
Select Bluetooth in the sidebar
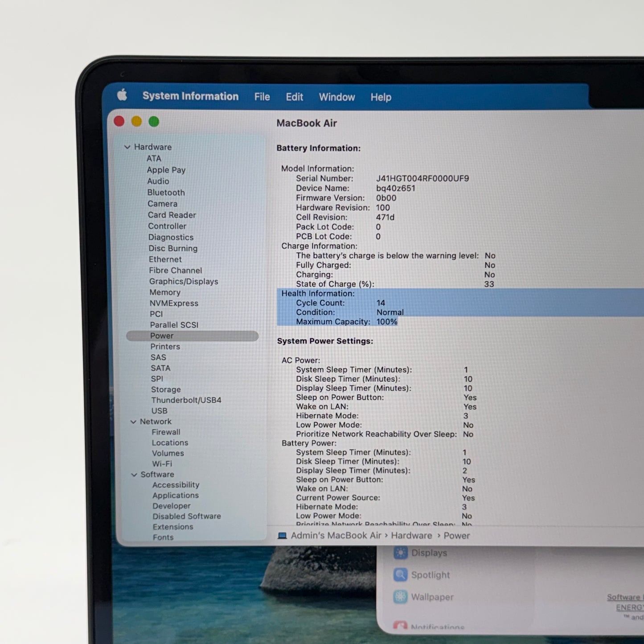point(166,193)
